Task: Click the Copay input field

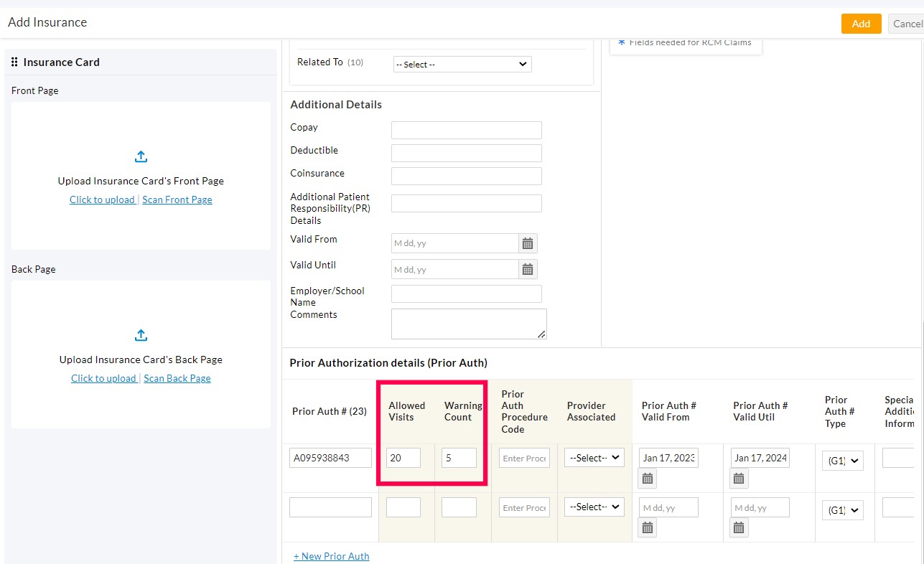Action: (466, 130)
